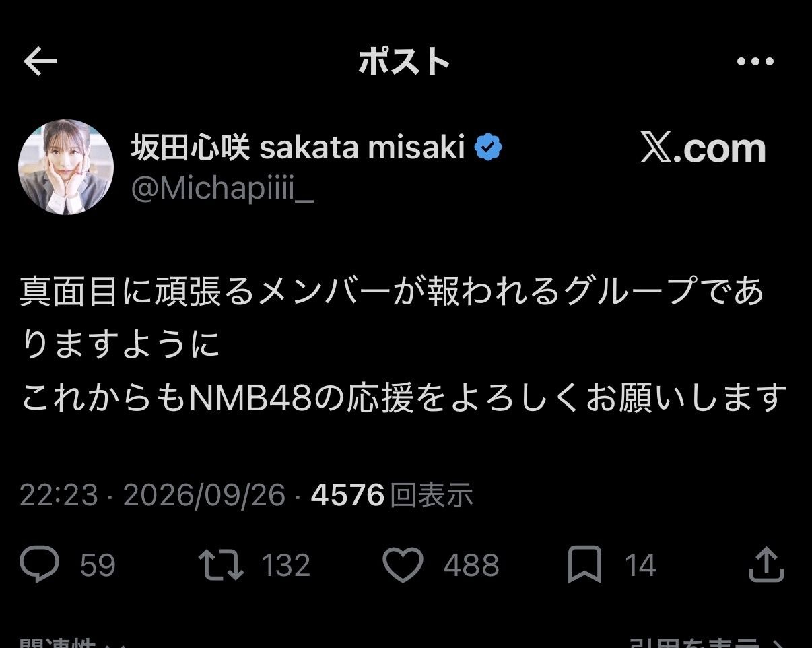
Task: Bookmark the post with the bookmark icon
Action: [584, 565]
